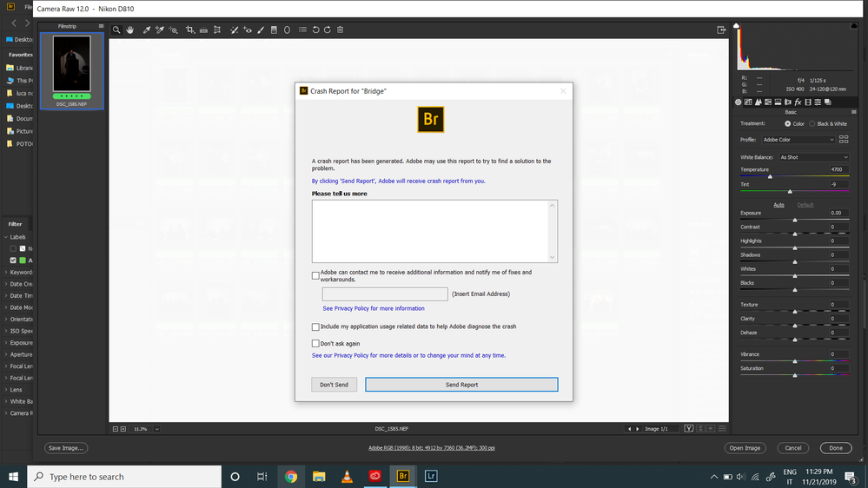Click the Send Report button
Image resolution: width=868 pixels, height=488 pixels.
click(461, 385)
